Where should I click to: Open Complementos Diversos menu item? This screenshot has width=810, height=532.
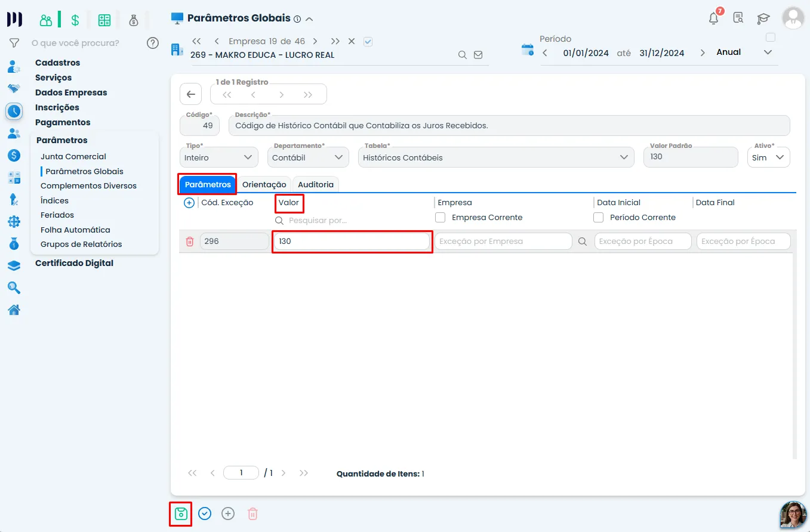[x=88, y=186]
